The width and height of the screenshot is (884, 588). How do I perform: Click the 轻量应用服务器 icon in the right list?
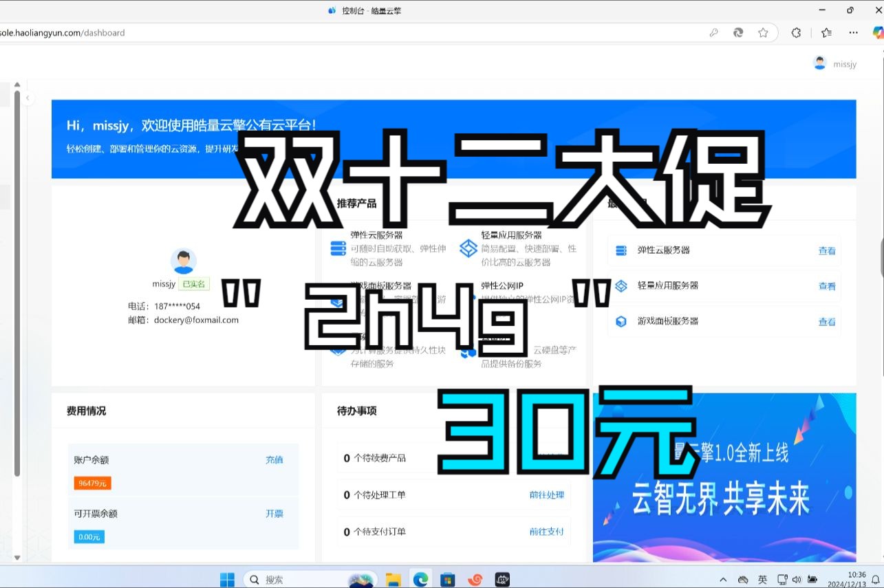click(621, 285)
